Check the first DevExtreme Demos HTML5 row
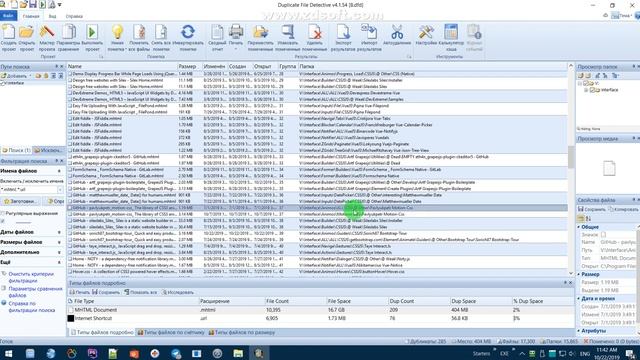 (x=70, y=93)
